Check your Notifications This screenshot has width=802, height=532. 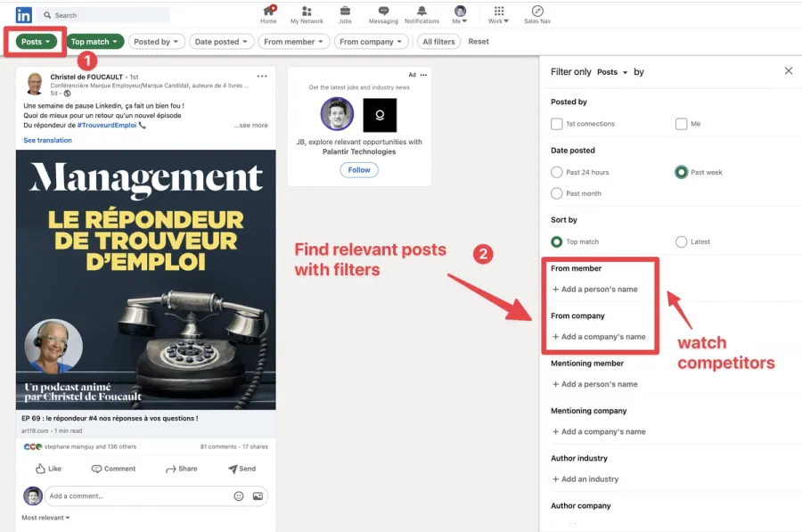click(421, 16)
